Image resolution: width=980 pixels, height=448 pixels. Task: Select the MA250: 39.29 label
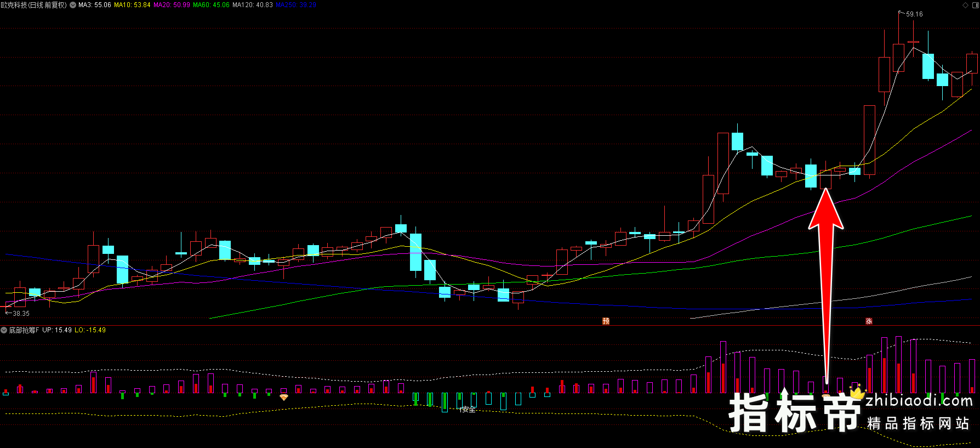(x=296, y=5)
